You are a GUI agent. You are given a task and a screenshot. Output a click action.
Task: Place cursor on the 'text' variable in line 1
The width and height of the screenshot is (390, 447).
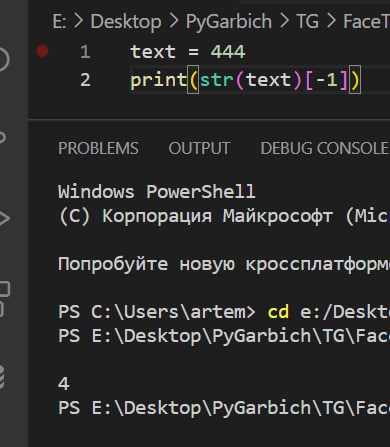[x=153, y=52]
